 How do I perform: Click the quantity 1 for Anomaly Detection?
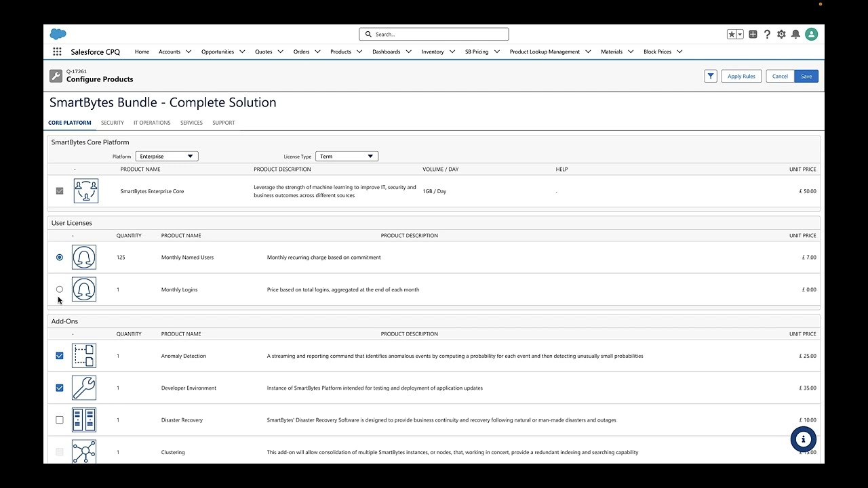(x=118, y=356)
